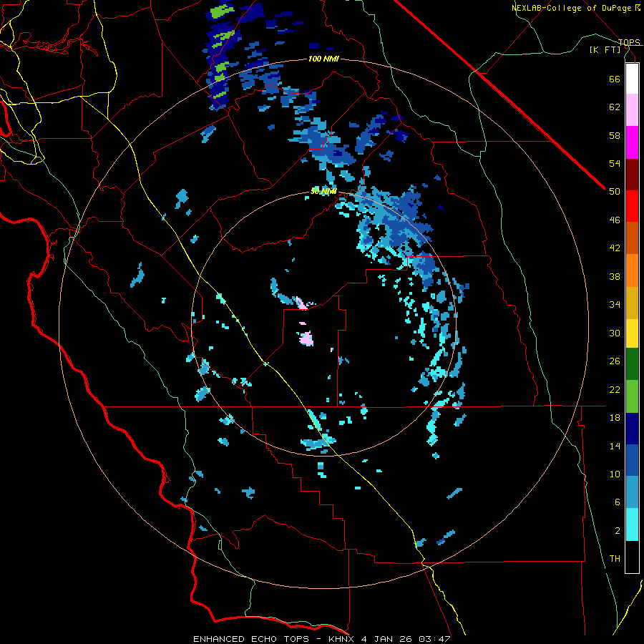This screenshot has width=644, height=644.
Task: Select the legend scale value 10
Action: [615, 474]
